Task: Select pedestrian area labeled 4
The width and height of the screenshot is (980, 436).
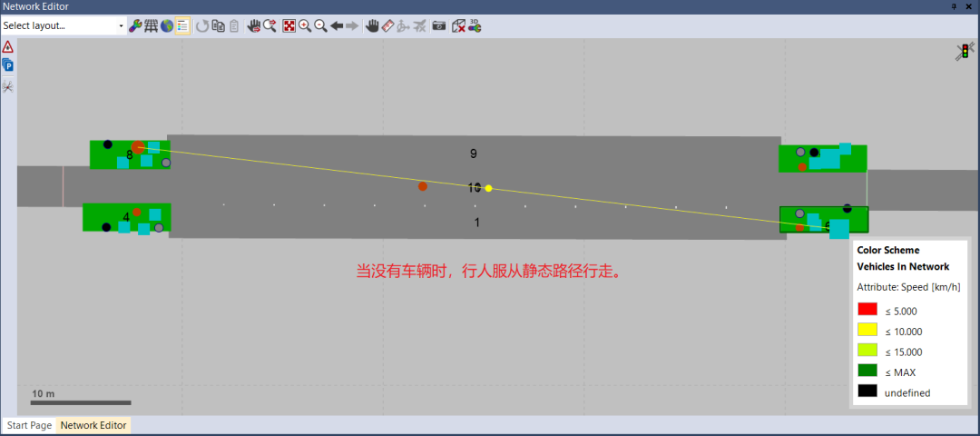Action: [x=126, y=217]
